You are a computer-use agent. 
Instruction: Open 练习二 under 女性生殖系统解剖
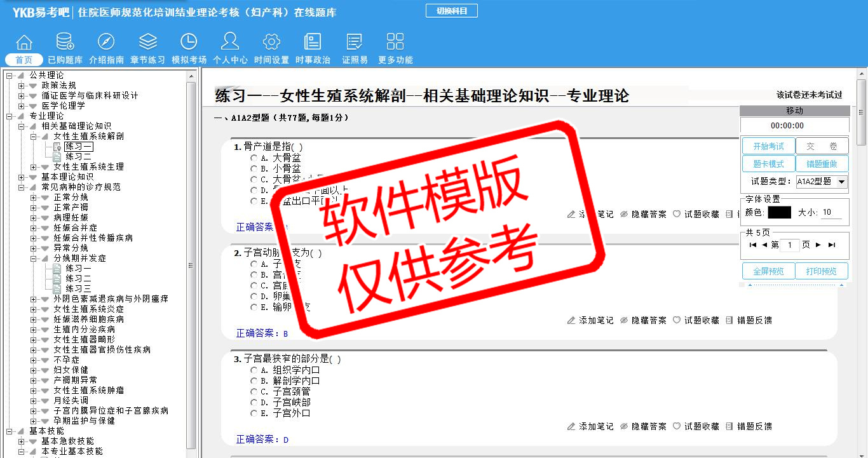click(x=78, y=157)
